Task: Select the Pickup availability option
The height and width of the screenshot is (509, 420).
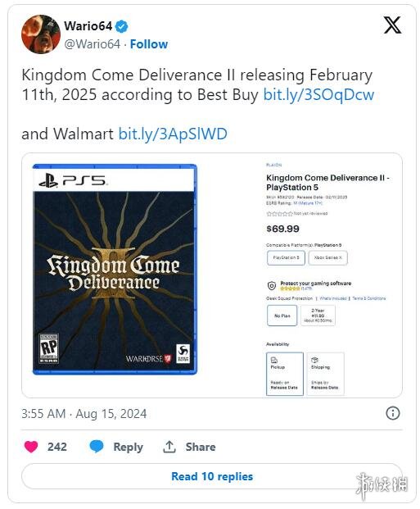Action: point(285,374)
